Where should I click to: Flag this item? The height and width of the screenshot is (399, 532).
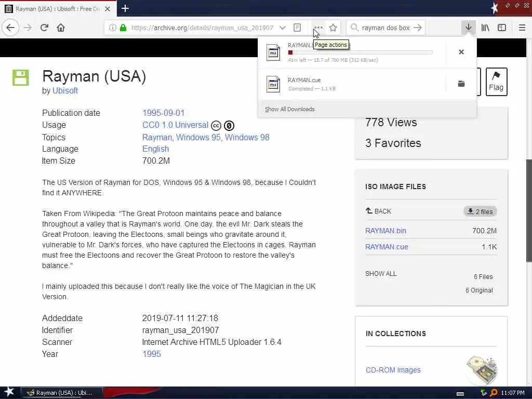coord(496,82)
